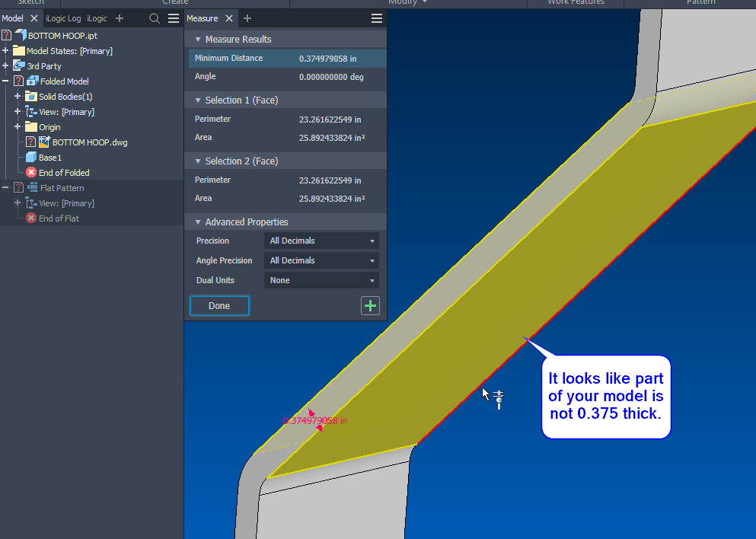
Task: Select the BOTTOM HOOP.dwg drawing icon
Action: click(x=43, y=142)
